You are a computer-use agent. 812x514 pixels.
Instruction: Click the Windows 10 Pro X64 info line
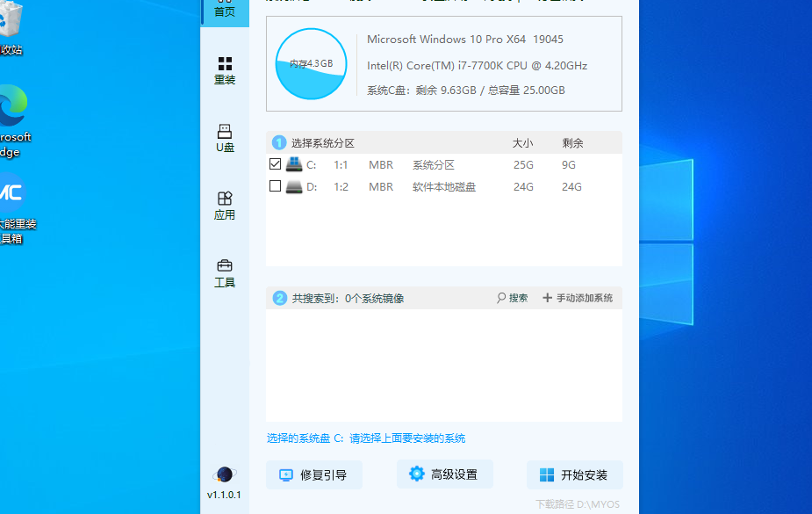point(465,40)
